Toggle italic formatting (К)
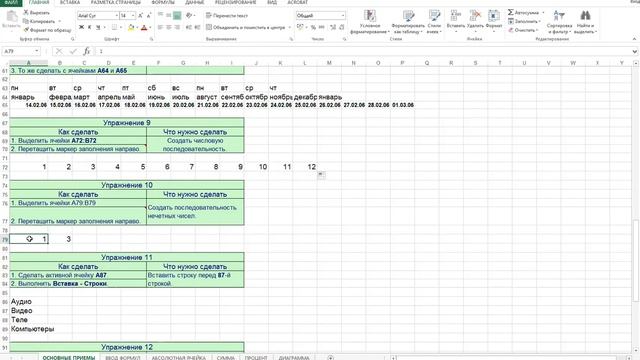This screenshot has height=360, width=640. click(89, 27)
